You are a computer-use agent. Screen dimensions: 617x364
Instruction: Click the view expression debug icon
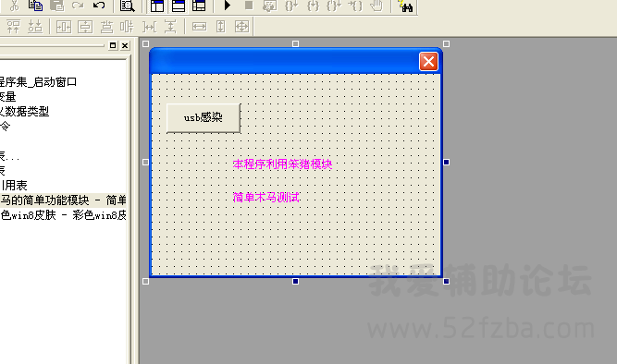[x=270, y=6]
